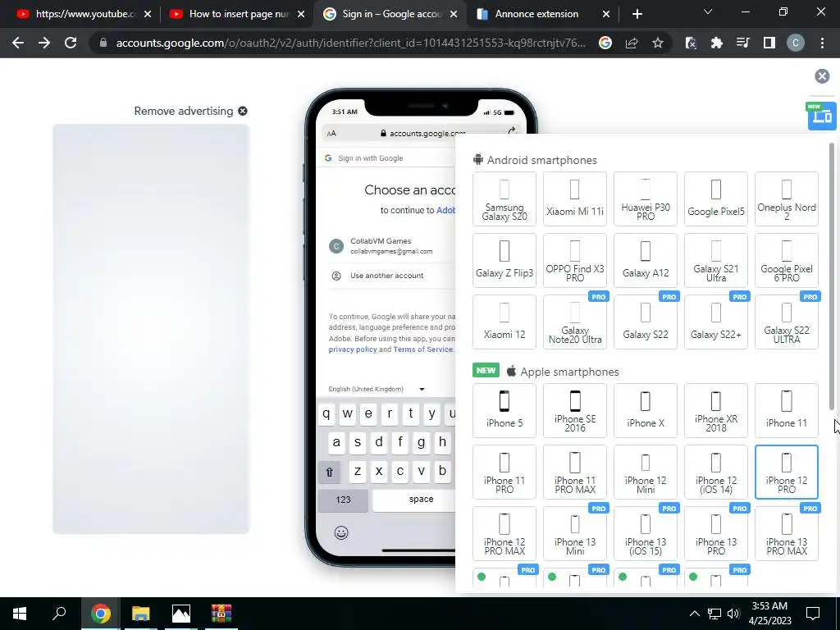Choose the Galaxy S22 device tile
Image resolution: width=840 pixels, height=630 pixels.
646,322
